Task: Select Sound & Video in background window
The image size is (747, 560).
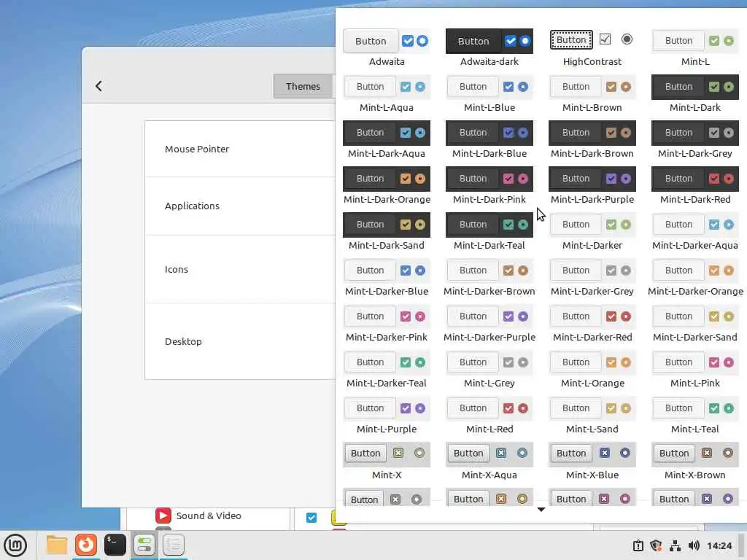Action: 209,516
